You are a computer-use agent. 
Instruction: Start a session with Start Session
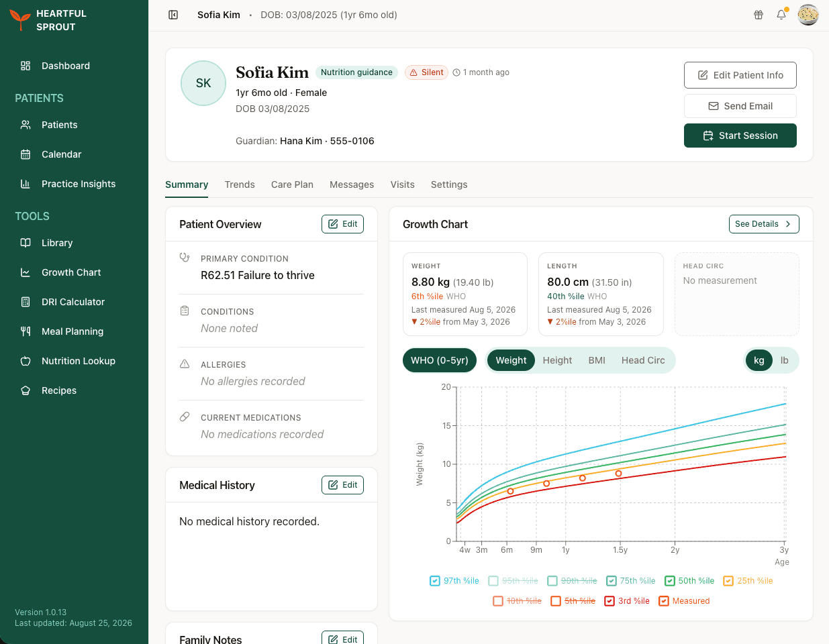point(740,136)
